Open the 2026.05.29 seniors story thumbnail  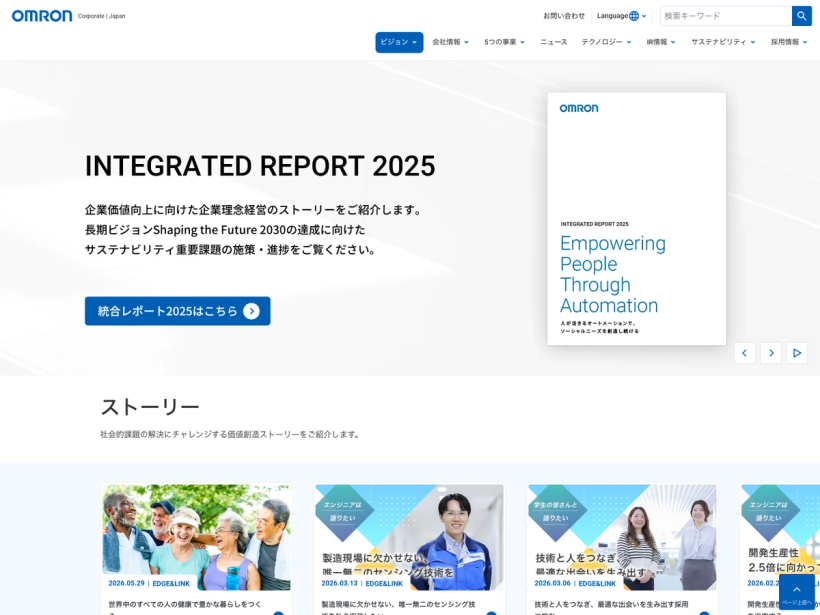pos(196,537)
